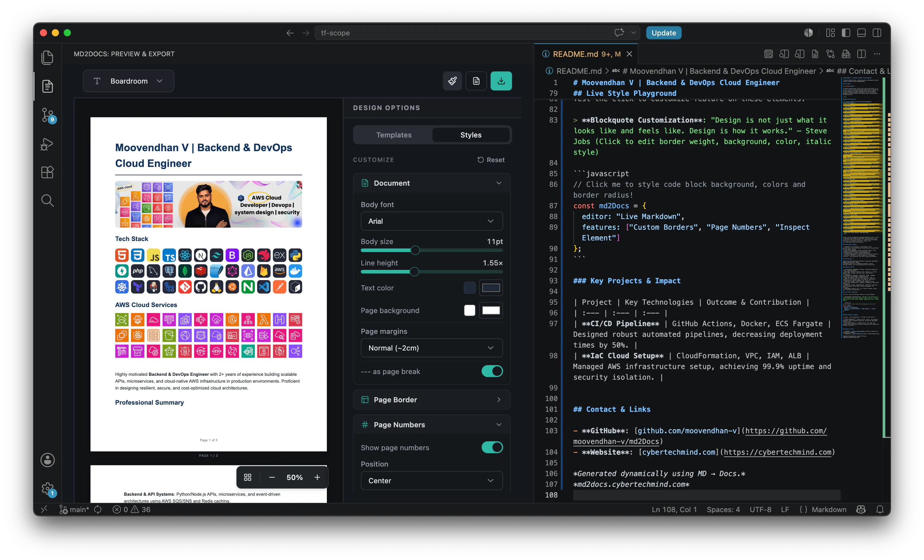Go forward with the right arrow
The height and width of the screenshot is (560, 924).
click(306, 33)
